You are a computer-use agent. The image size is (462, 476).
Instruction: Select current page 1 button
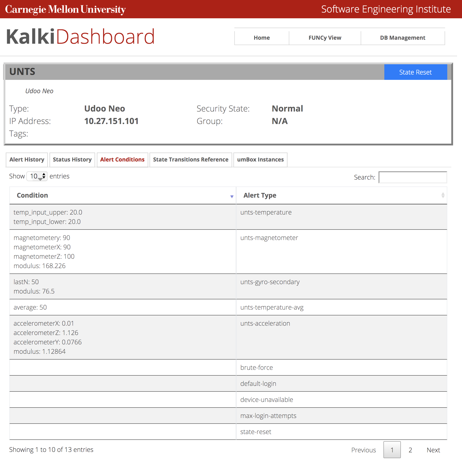[x=392, y=450]
